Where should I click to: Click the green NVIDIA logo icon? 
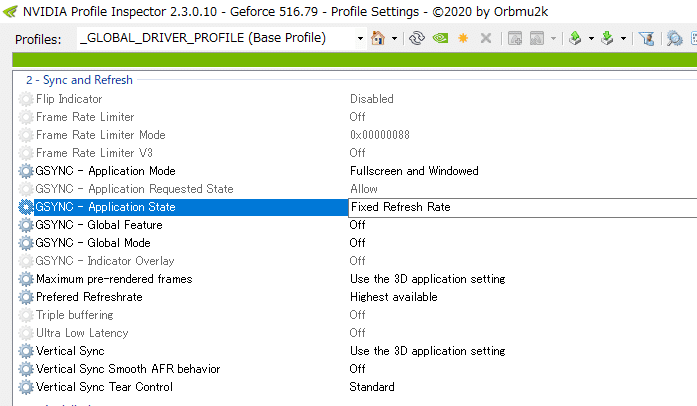[440, 38]
